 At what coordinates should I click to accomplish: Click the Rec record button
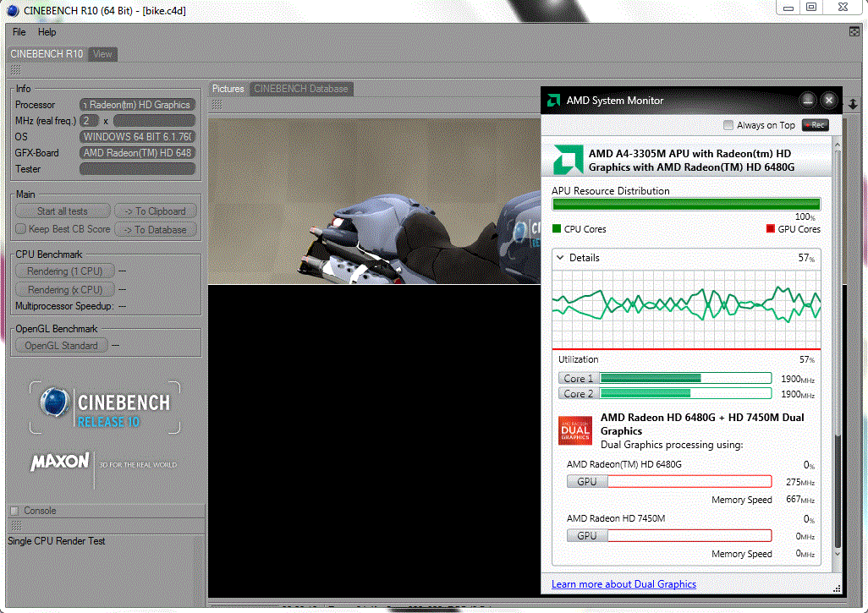[x=816, y=125]
